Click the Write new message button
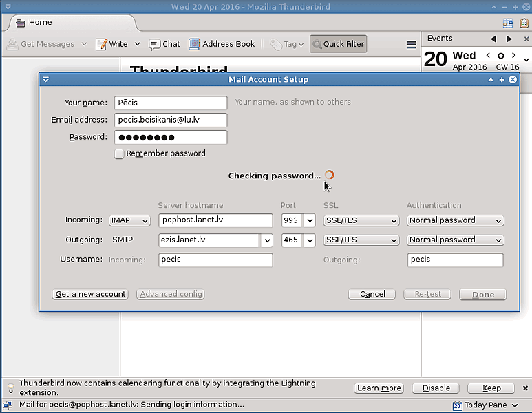Image resolution: width=532 pixels, height=413 pixels. point(111,44)
